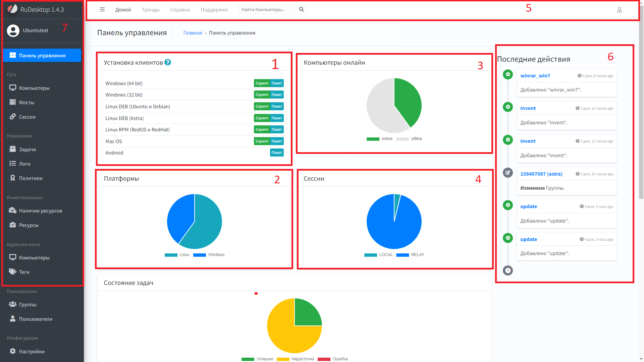Switch to the Тренды tab
This screenshot has width=644, height=362.
(150, 10)
